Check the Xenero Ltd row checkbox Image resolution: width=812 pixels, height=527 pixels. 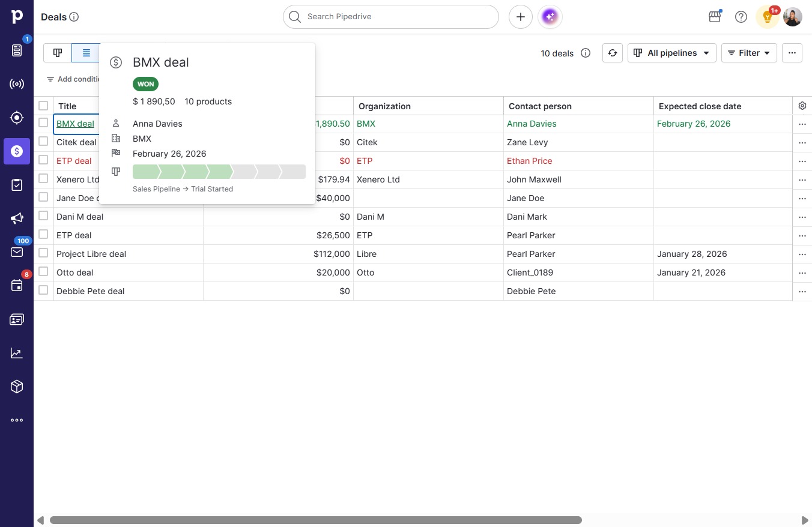click(43, 178)
